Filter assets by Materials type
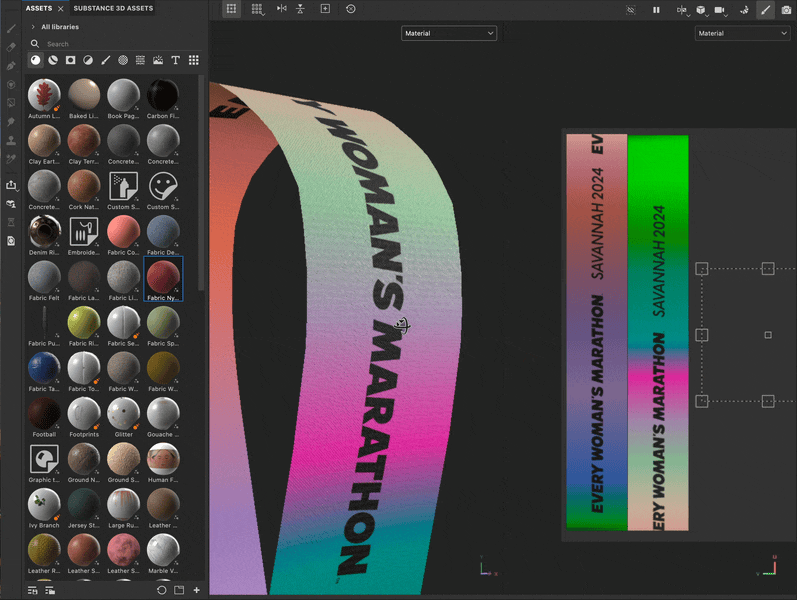The image size is (797, 600). (x=36, y=61)
